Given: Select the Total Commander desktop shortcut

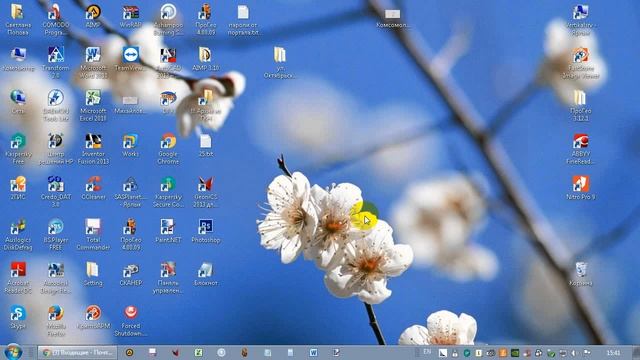Looking at the screenshot, I should (93, 235).
